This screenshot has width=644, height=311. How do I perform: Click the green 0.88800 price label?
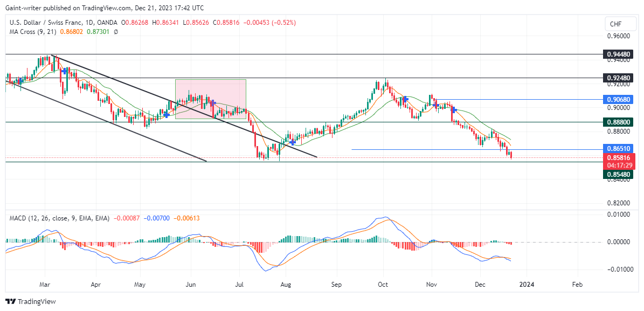(618, 122)
